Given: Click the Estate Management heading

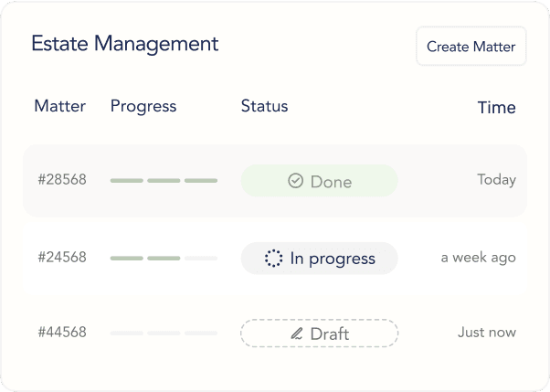Looking at the screenshot, I should tap(124, 44).
